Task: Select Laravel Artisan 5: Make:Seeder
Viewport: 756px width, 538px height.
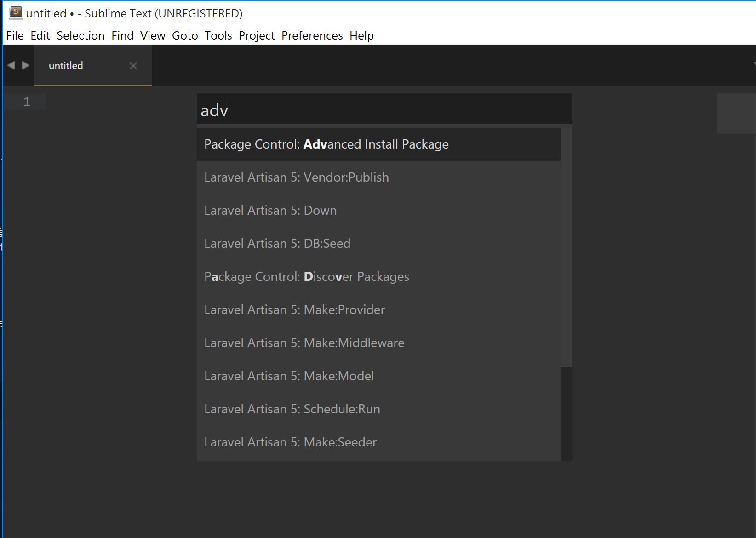Action: [x=379, y=442]
